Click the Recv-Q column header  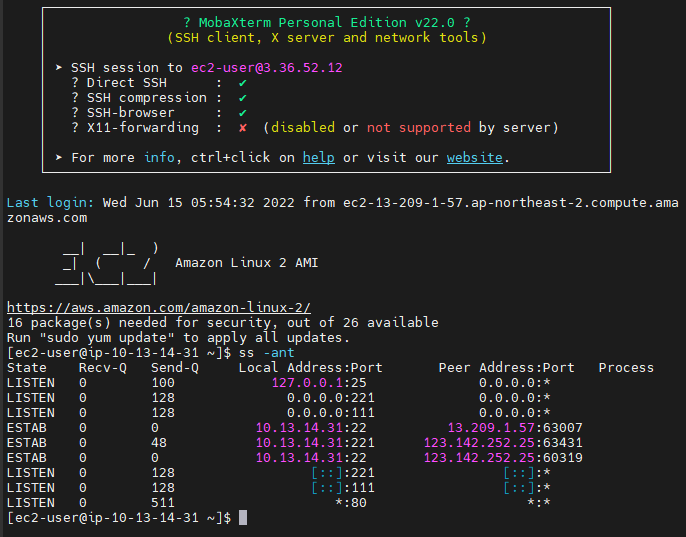click(103, 368)
